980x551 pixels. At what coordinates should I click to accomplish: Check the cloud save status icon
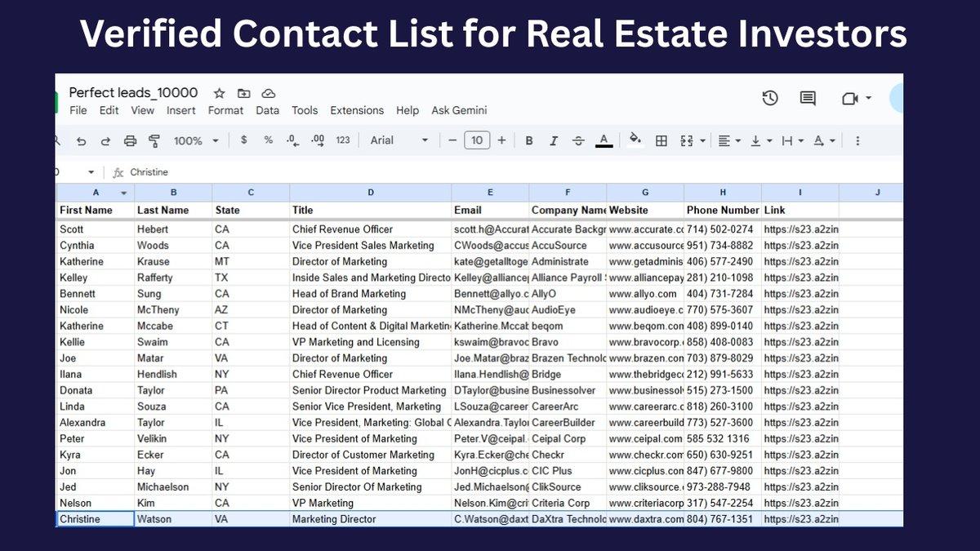click(x=269, y=93)
